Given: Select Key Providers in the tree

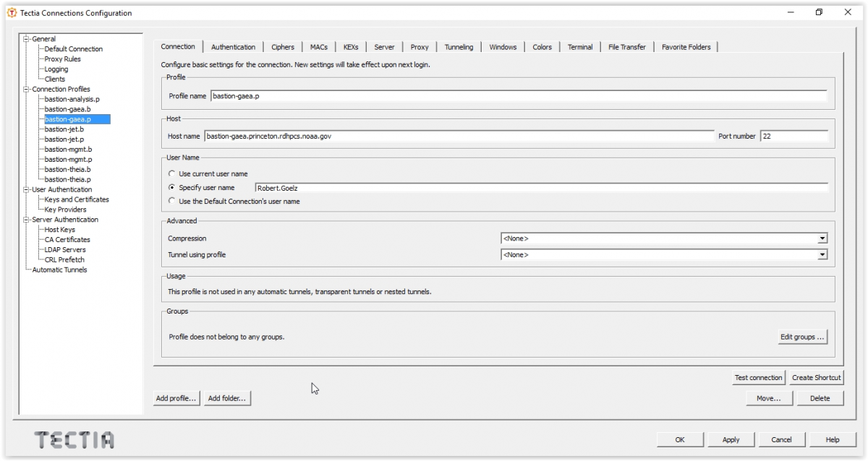Looking at the screenshot, I should (x=66, y=210).
